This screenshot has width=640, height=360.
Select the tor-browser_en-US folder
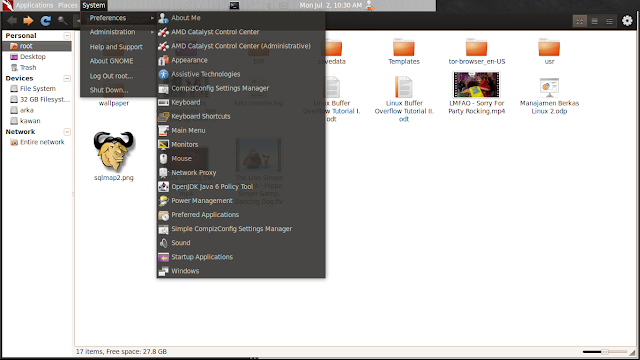click(x=476, y=51)
